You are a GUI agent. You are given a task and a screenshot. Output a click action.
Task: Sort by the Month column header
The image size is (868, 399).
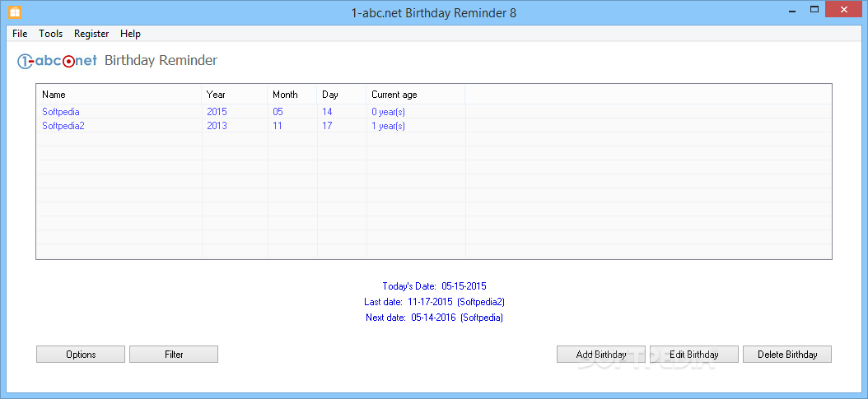(x=292, y=95)
